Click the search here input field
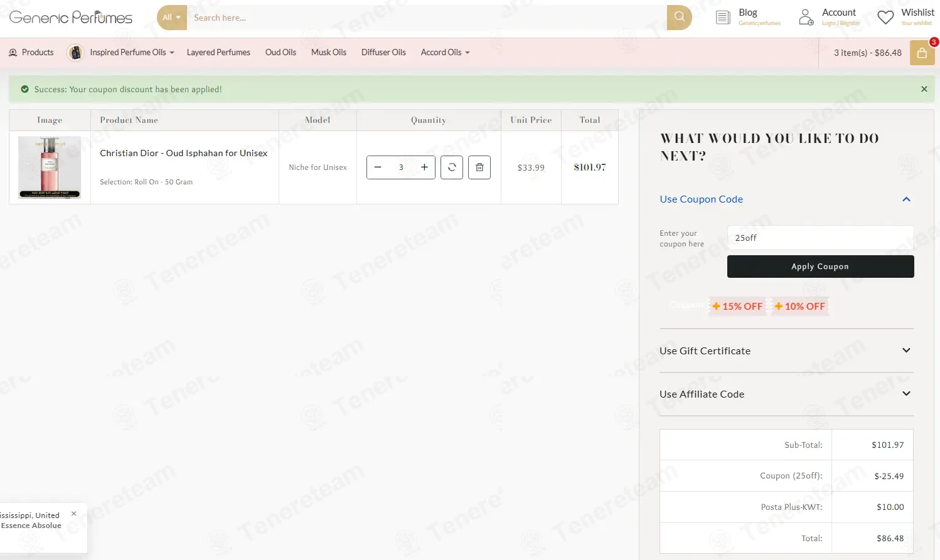940x560 pixels. coord(427,18)
